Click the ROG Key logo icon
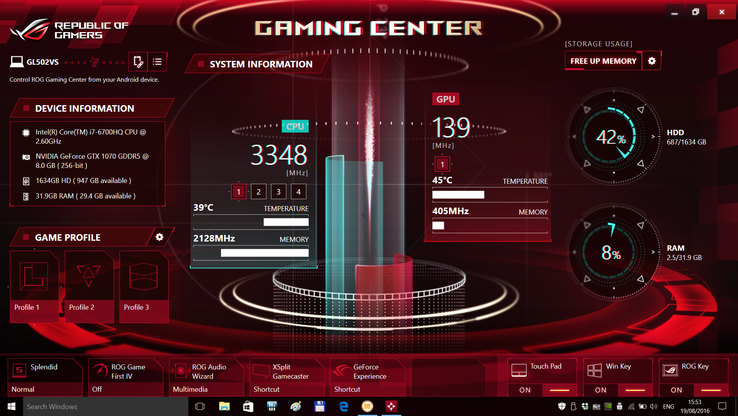The height and width of the screenshot is (416, 738). [670, 370]
